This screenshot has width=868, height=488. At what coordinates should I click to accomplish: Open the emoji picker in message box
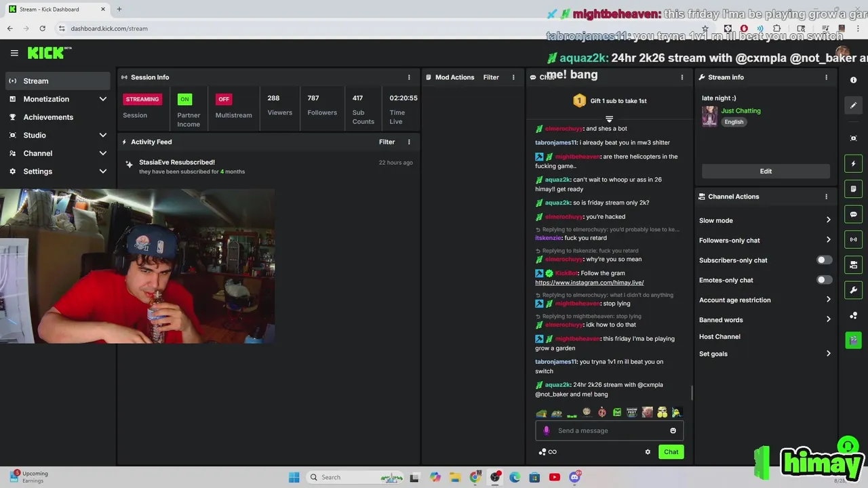click(673, 430)
